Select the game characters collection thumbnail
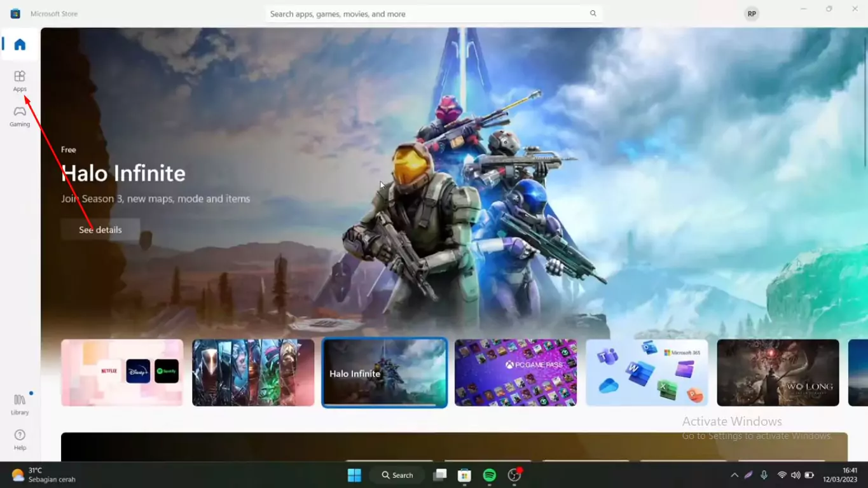The height and width of the screenshot is (488, 868). [x=253, y=372]
